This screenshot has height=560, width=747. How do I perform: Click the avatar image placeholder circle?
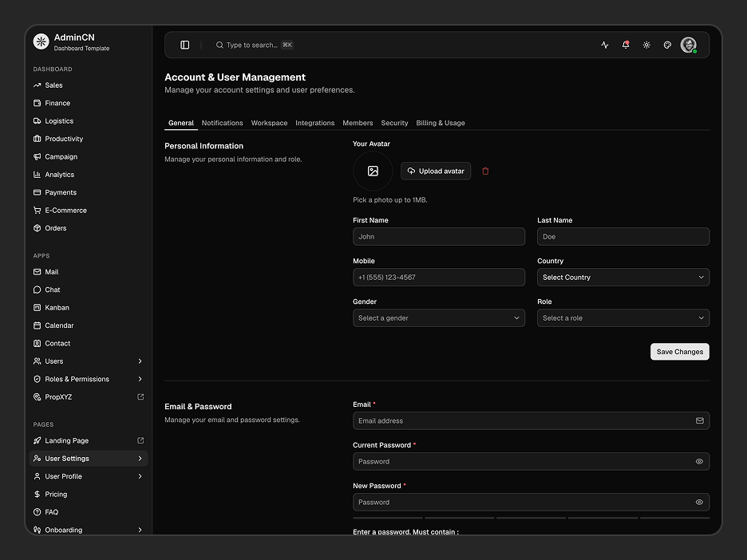[x=373, y=171]
